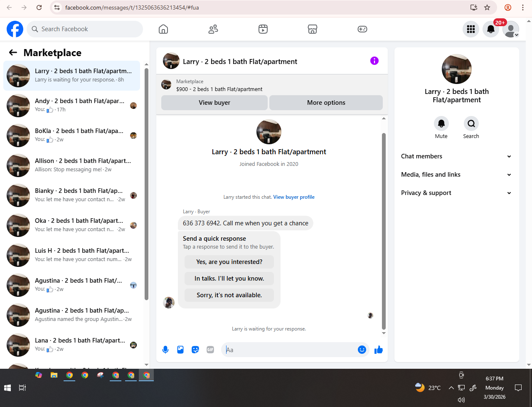
Task: Click the chat messages scrollbar
Action: coord(384,231)
